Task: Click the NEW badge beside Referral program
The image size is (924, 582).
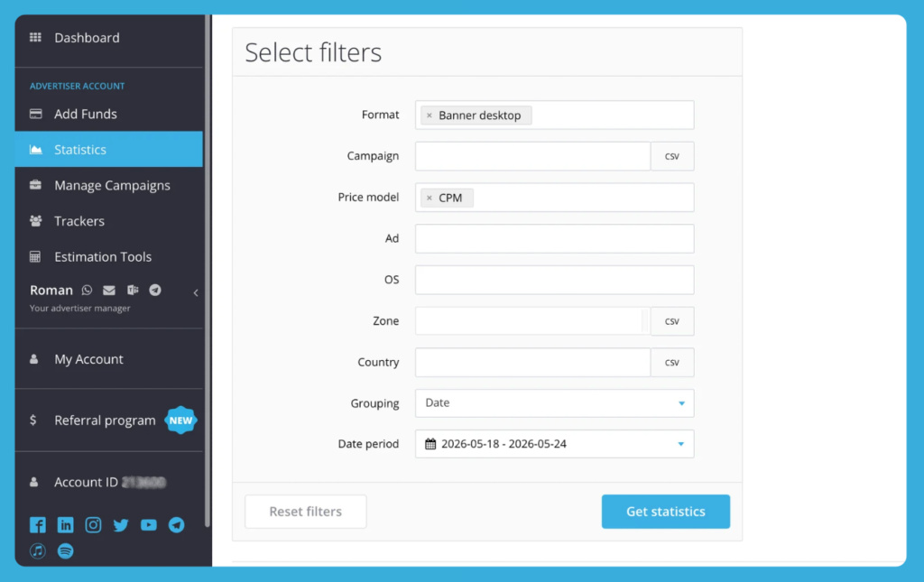Action: pyautogui.click(x=180, y=420)
